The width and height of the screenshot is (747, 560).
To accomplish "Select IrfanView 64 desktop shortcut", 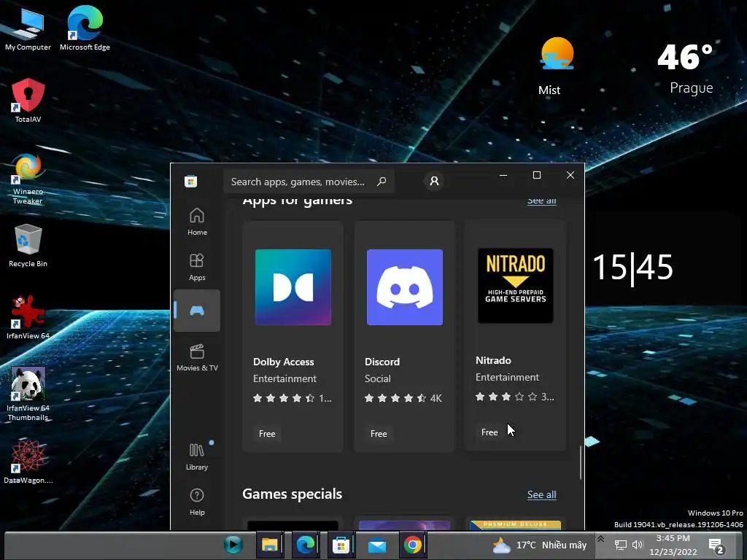I will click(x=28, y=317).
